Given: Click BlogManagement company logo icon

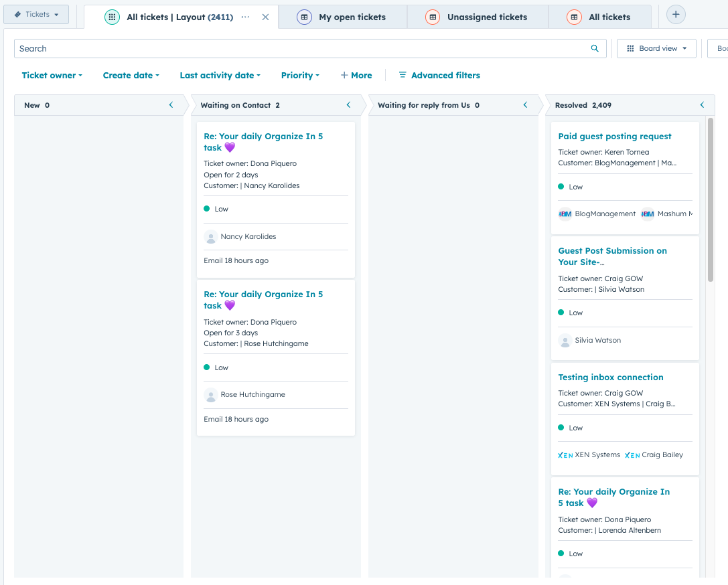Looking at the screenshot, I should click(565, 214).
